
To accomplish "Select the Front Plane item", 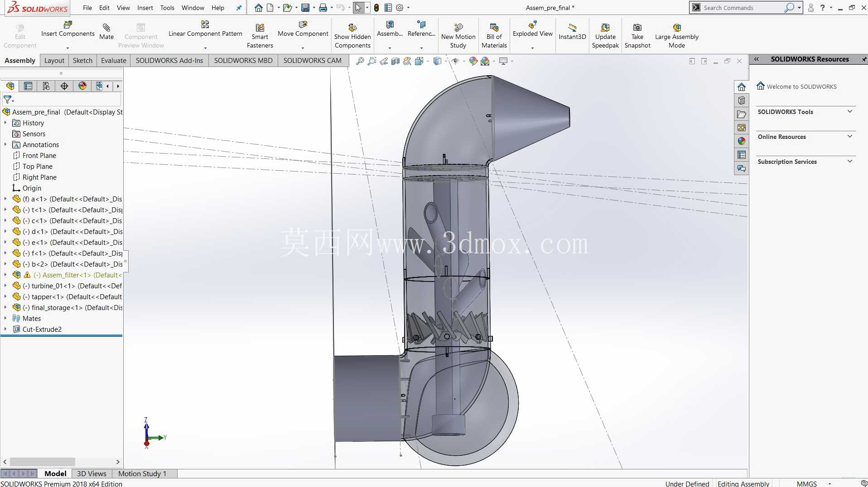I will point(39,156).
